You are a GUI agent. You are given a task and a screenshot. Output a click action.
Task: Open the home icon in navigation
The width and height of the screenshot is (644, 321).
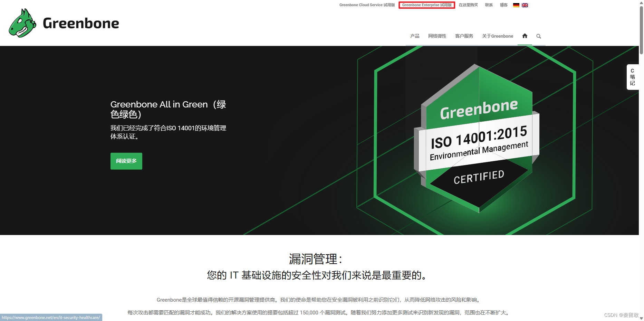525,36
